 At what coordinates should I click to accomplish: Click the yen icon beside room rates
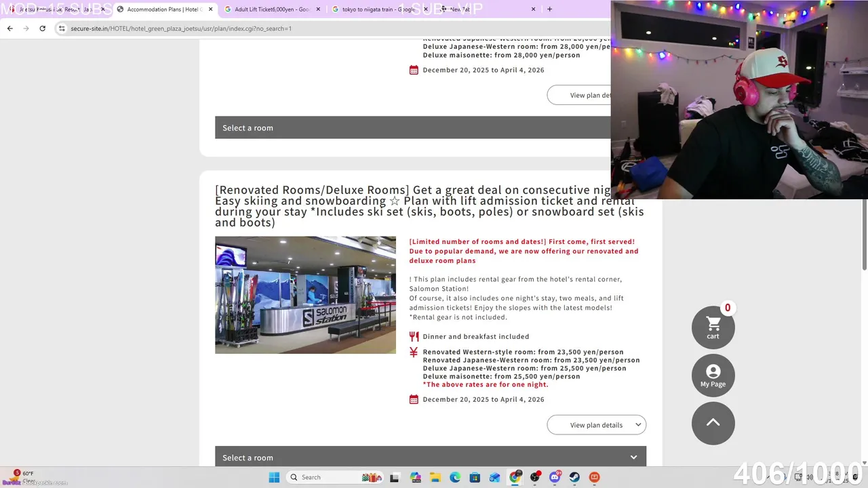coord(414,352)
